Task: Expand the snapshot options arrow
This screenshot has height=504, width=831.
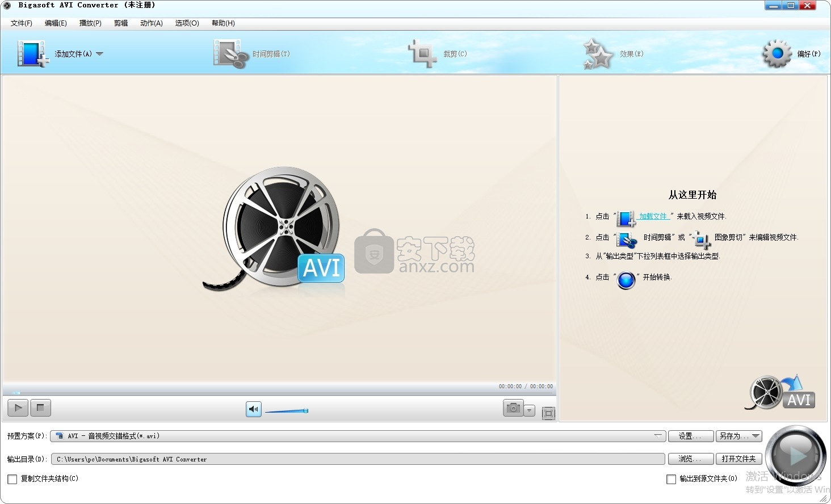Action: pos(530,410)
